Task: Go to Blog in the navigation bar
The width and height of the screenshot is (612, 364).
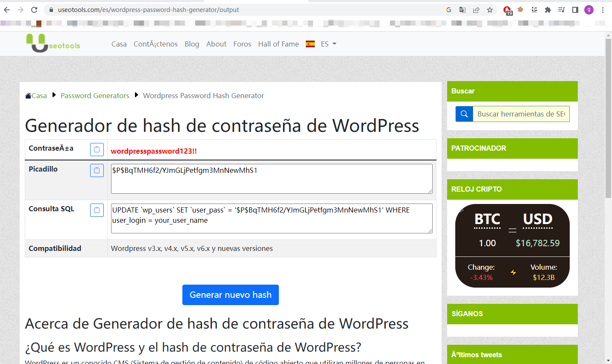Action: 192,44
